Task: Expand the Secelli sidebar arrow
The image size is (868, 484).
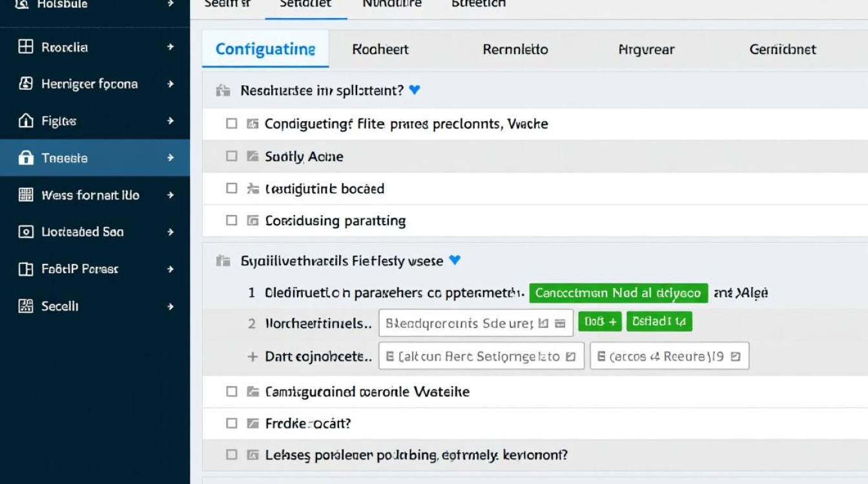Action: (170, 306)
